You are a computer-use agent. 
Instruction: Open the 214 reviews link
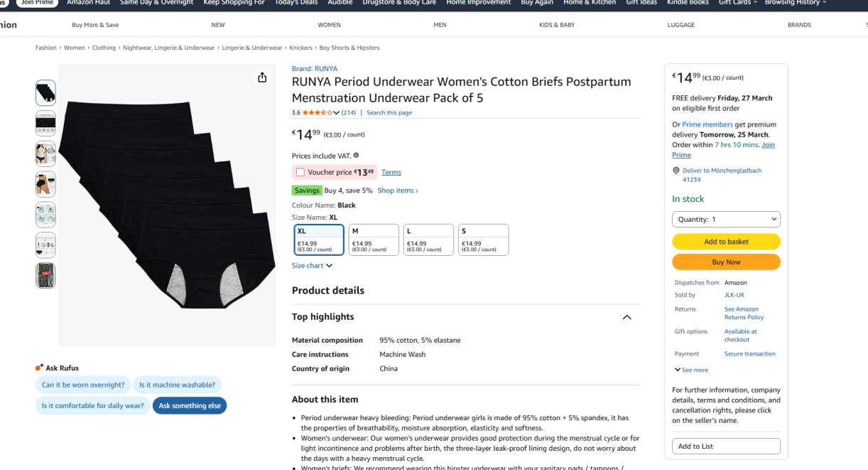(x=349, y=113)
